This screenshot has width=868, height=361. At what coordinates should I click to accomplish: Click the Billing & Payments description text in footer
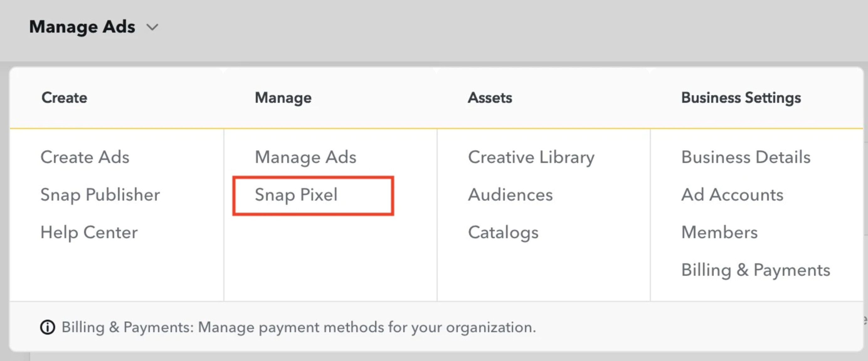[299, 327]
